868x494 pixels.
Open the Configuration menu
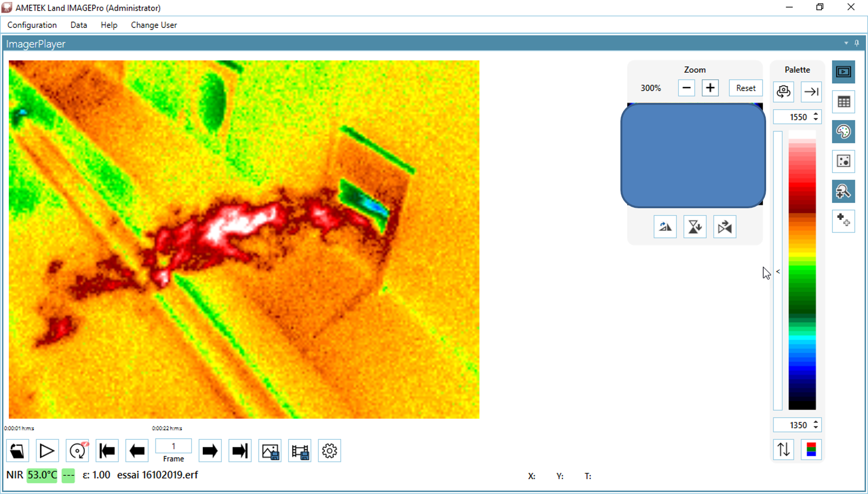(x=32, y=25)
